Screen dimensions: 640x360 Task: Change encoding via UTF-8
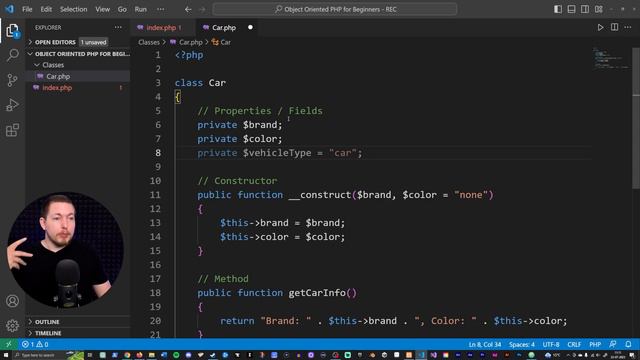pos(551,344)
